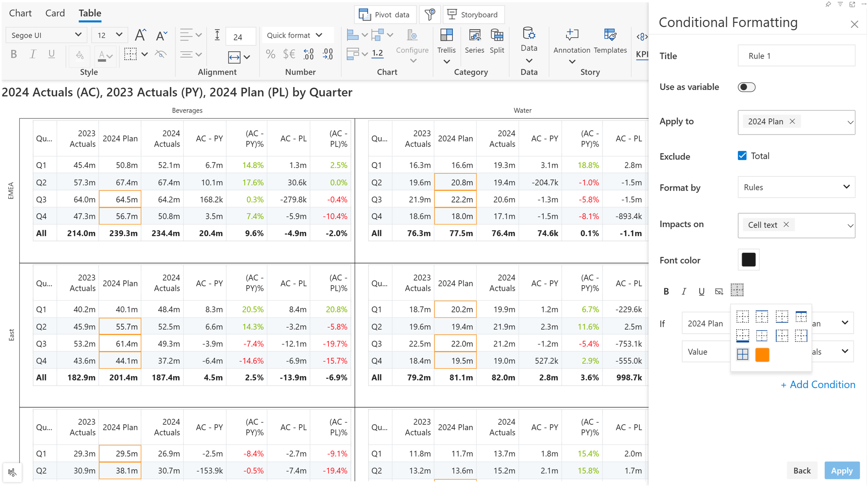The image size is (868, 487).
Task: Toggle bold in conditional formatting panel
Action: coord(666,291)
